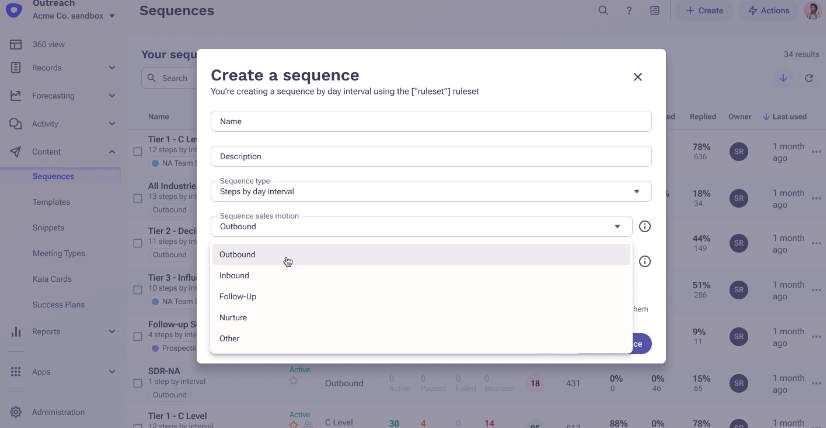The height and width of the screenshot is (428, 826).
Task: Open Templates in sidebar
Action: (51, 202)
